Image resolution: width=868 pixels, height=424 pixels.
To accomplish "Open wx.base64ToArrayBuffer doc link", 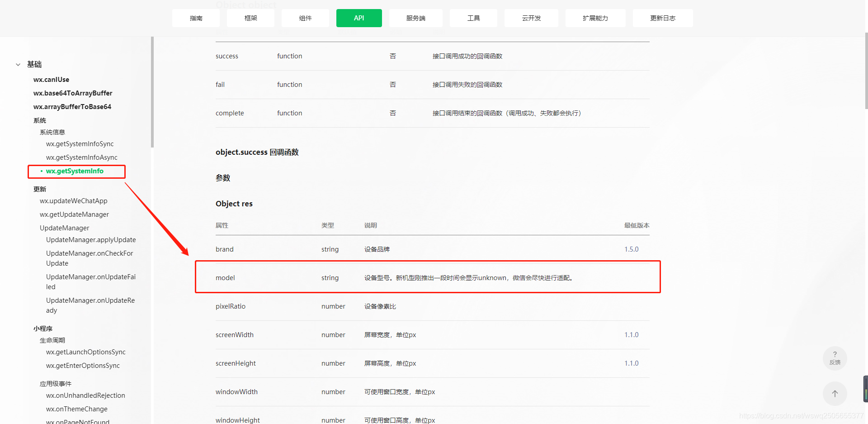I will pyautogui.click(x=73, y=93).
